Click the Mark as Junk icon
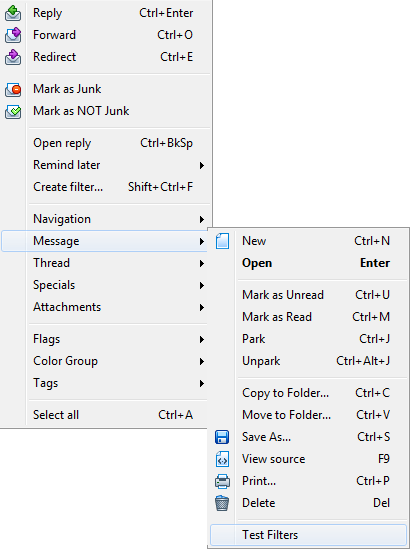 (x=13, y=89)
